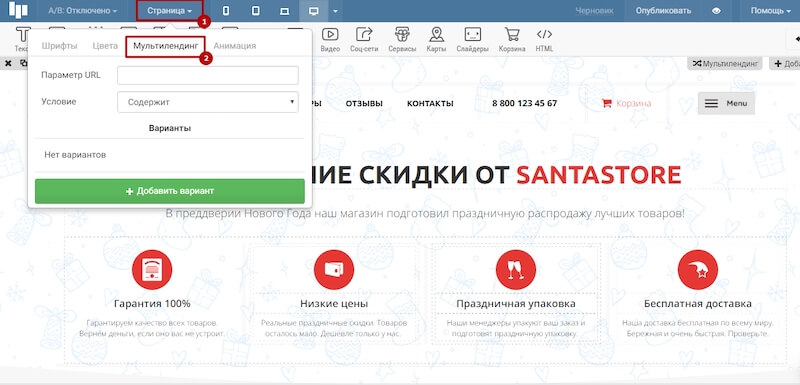The image size is (800, 385).
Task: Add the Соц-сети share widget
Action: [364, 40]
